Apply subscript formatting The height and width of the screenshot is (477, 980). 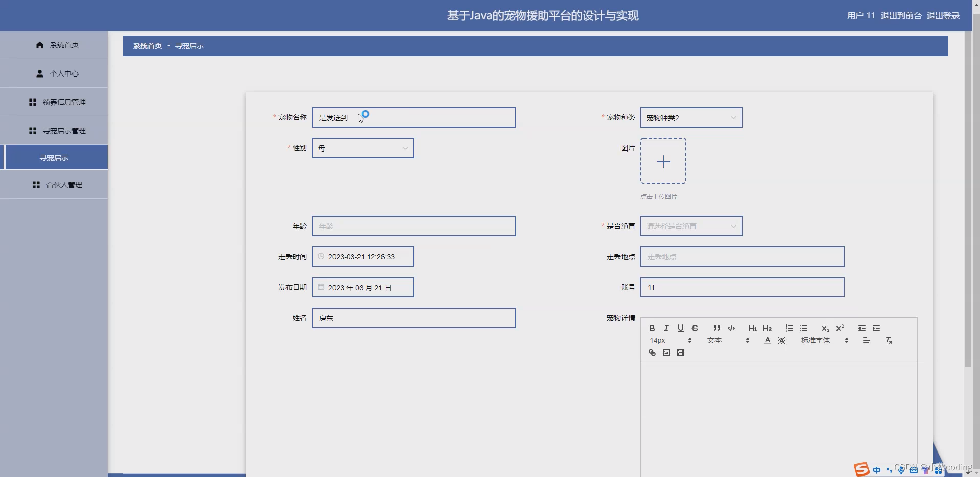[825, 328]
